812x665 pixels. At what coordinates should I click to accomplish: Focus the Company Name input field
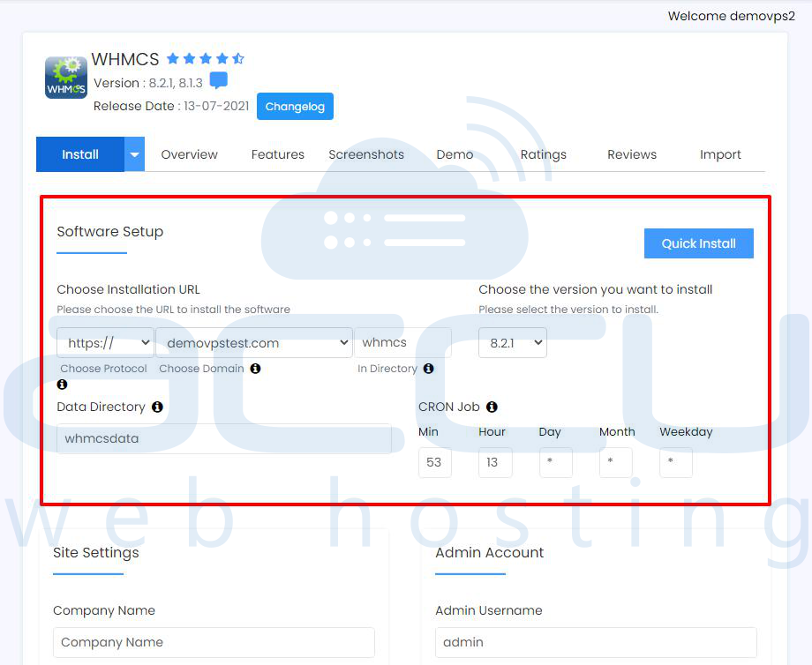tap(214, 642)
